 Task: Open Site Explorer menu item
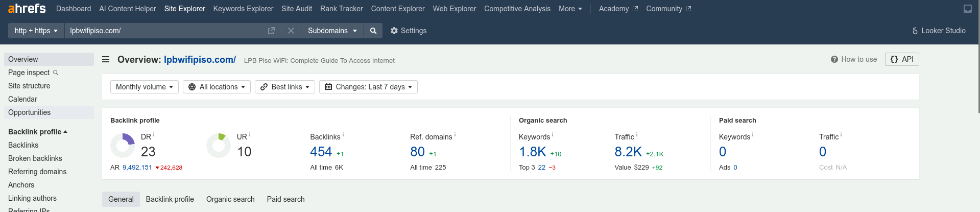[185, 9]
